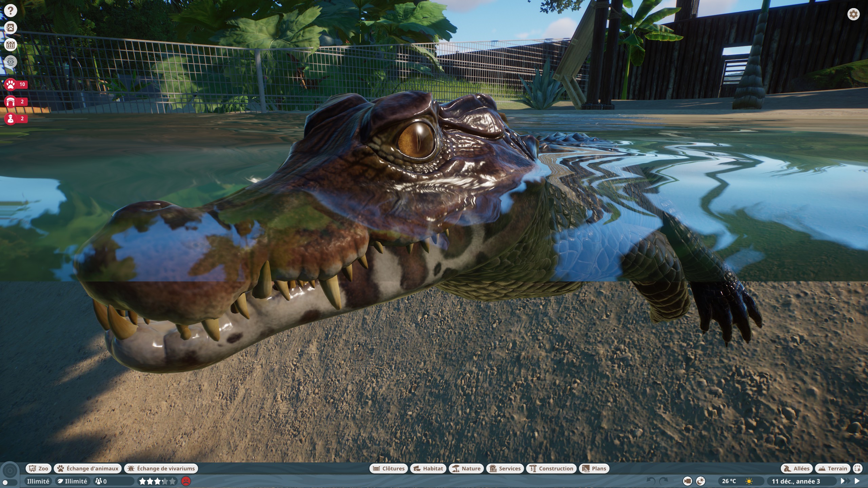This screenshot has height=488, width=868.
Task: Click the 10 animal alerts badge
Action: pyautogui.click(x=22, y=84)
